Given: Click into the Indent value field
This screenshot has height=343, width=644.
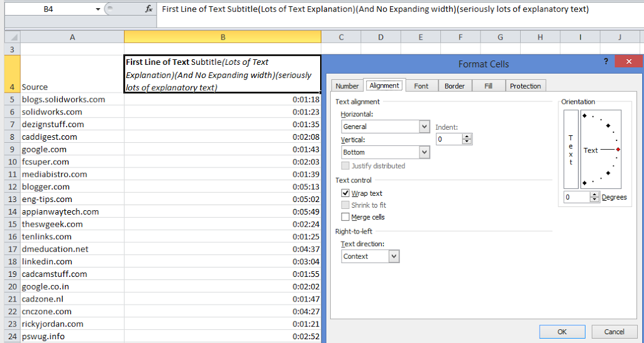Looking at the screenshot, I should (449, 139).
